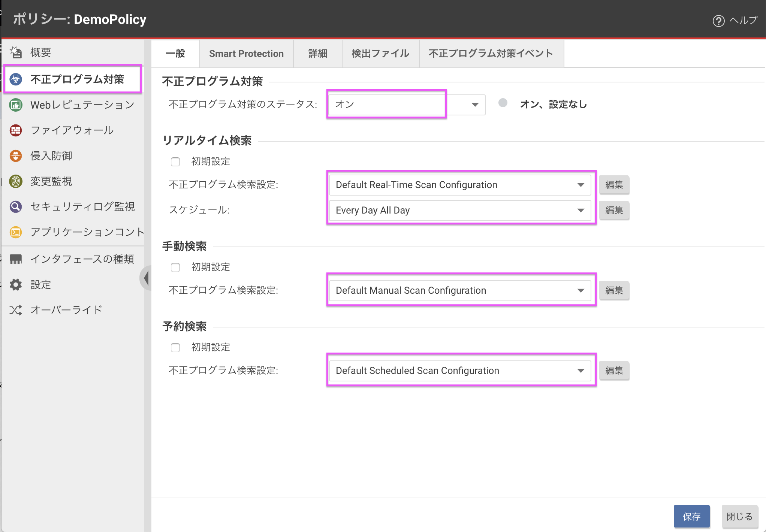Click the 保存 save button
This screenshot has height=532, width=766.
691,516
